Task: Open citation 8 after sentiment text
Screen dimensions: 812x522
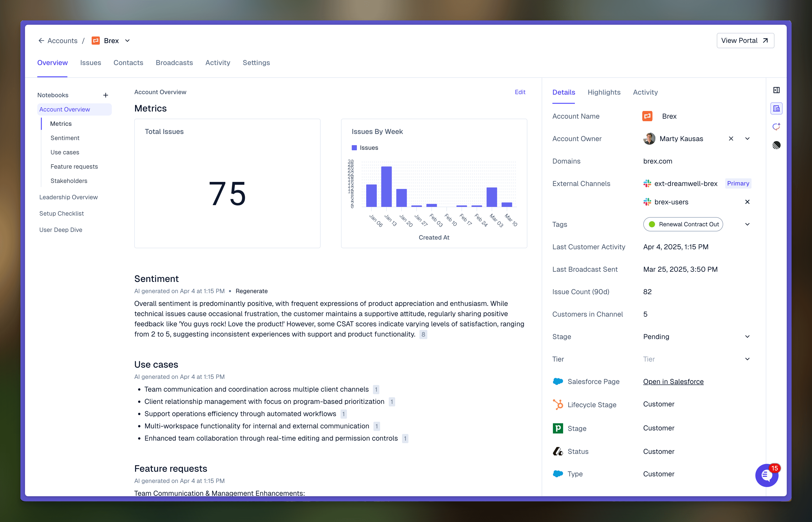Action: [x=423, y=334]
